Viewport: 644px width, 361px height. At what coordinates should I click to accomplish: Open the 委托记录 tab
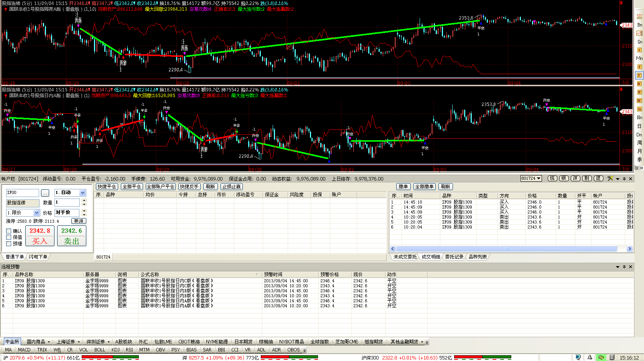pos(454,257)
